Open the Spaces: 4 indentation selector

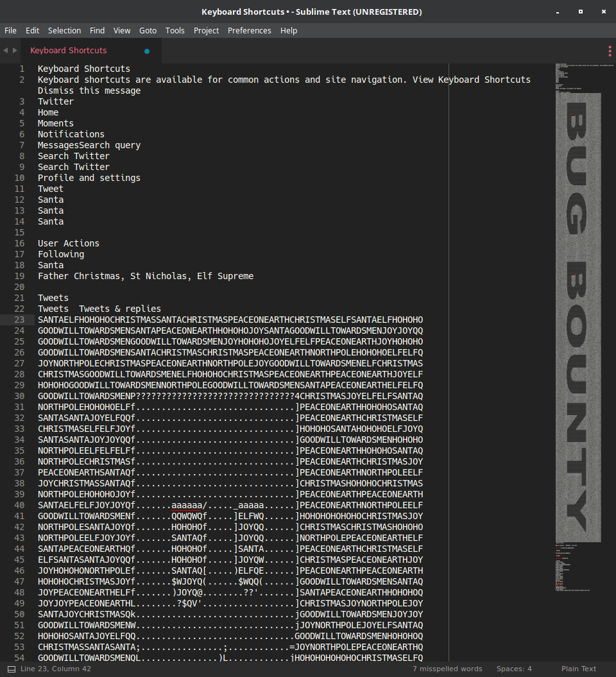click(x=514, y=669)
